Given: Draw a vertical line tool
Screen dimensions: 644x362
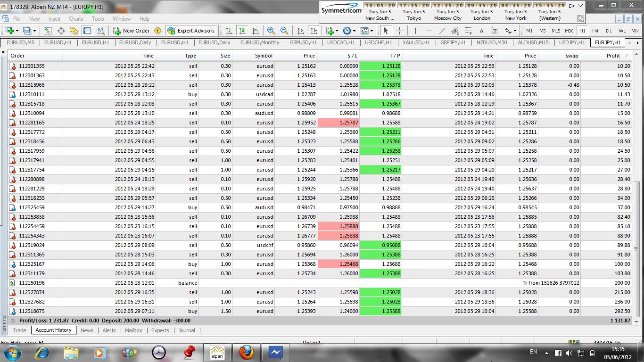Looking at the screenshot, I should tap(415, 31).
